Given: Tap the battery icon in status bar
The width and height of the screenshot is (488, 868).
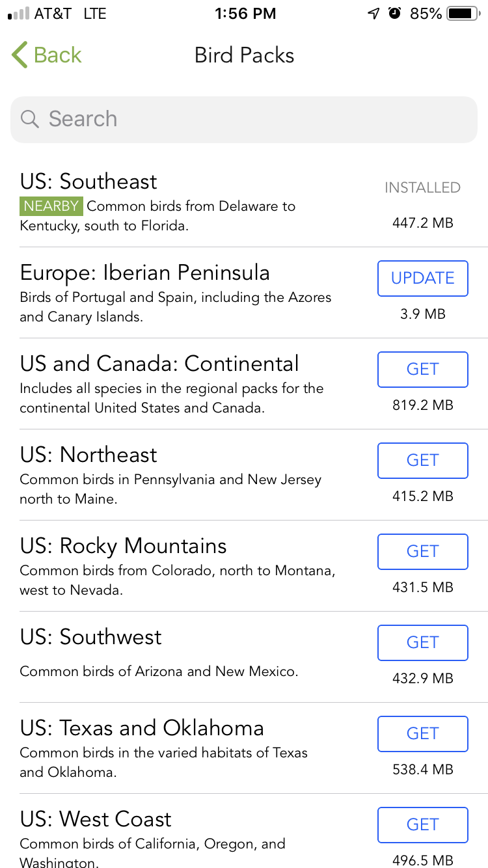Looking at the screenshot, I should [x=463, y=14].
